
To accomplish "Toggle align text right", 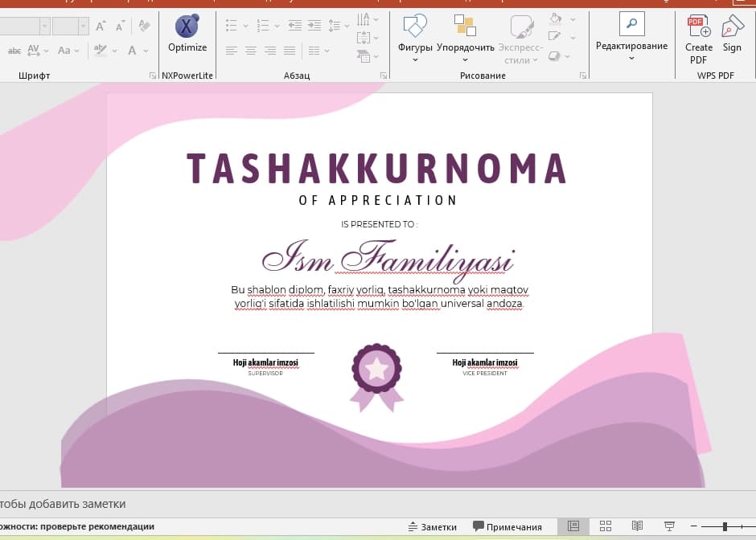I will click(x=270, y=51).
